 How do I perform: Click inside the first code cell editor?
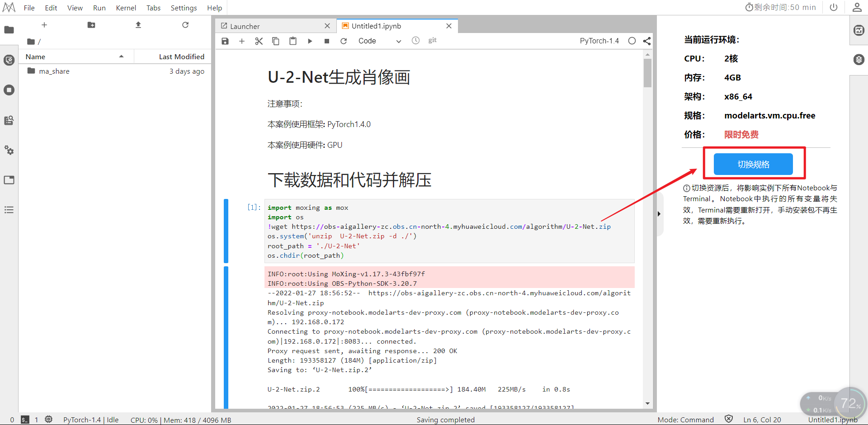[449, 231]
